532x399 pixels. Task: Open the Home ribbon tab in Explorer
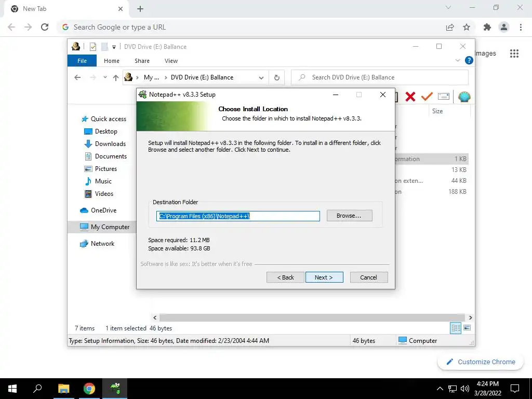point(112,61)
